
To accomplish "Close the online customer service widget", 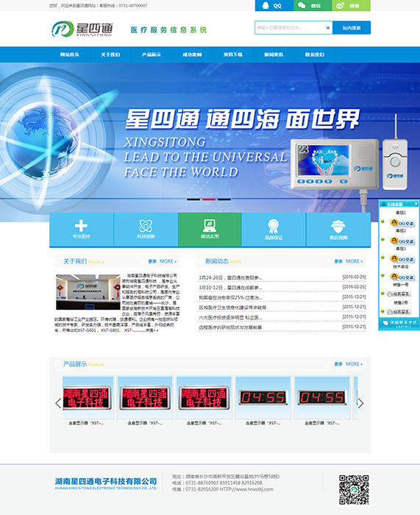I will tap(416, 204).
